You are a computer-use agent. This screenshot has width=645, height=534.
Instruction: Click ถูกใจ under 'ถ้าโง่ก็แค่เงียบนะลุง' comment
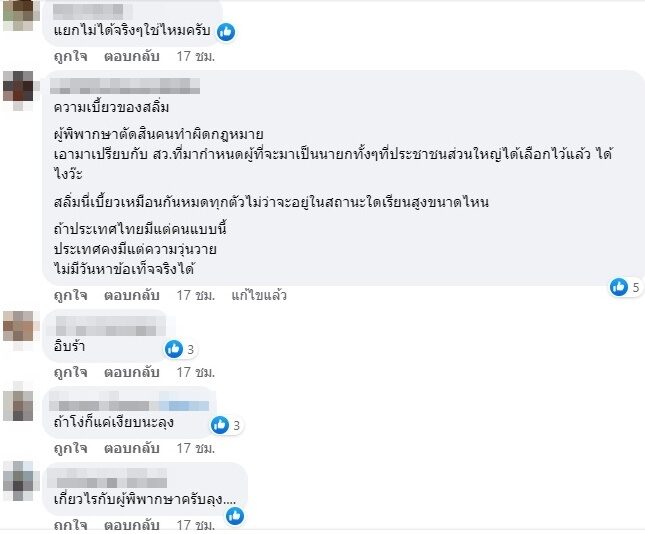pos(71,448)
